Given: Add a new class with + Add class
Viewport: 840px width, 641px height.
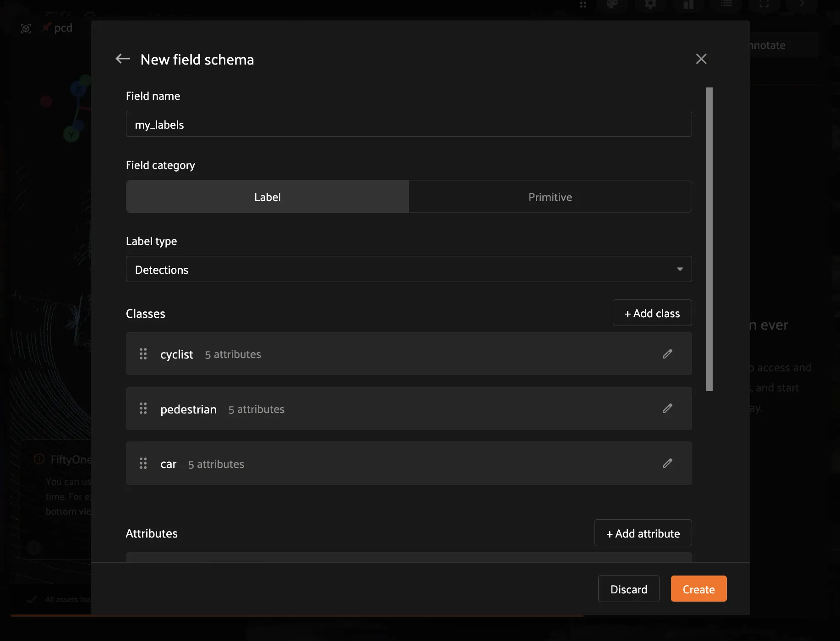Looking at the screenshot, I should click(x=652, y=313).
